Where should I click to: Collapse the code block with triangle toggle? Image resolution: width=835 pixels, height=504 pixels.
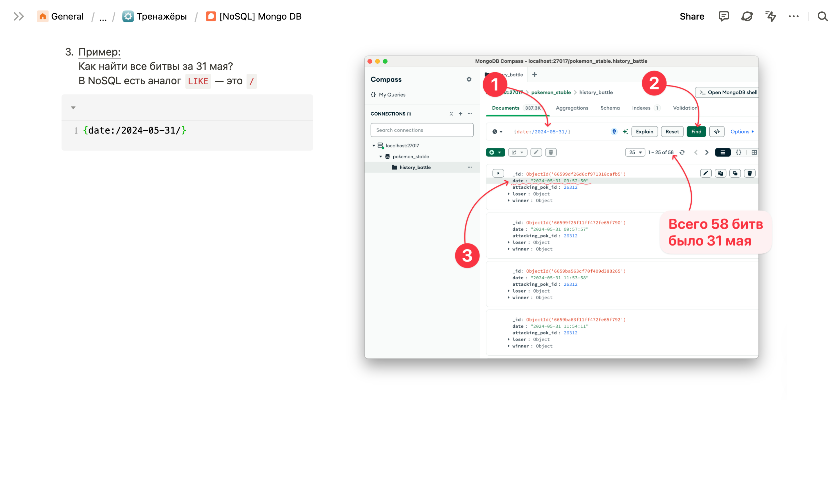pyautogui.click(x=73, y=108)
